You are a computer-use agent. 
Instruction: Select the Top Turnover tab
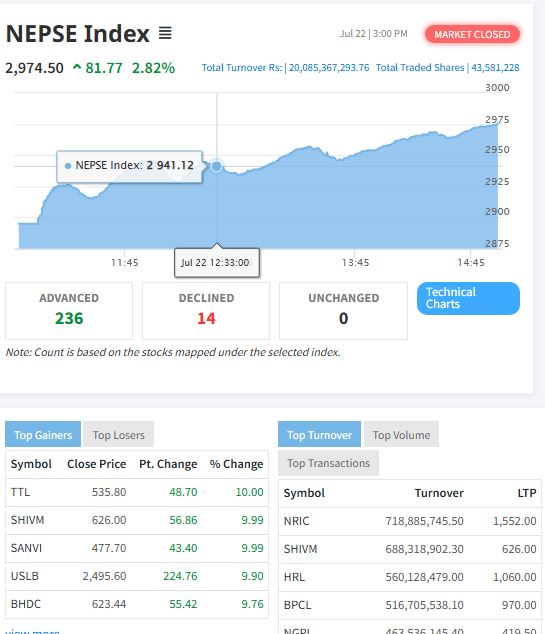(x=319, y=435)
